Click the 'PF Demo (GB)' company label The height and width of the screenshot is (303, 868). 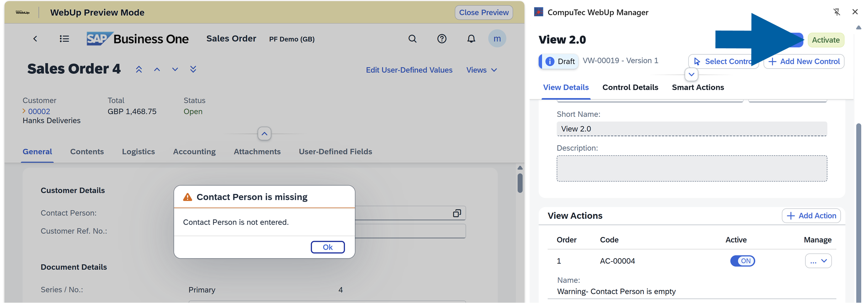[292, 39]
